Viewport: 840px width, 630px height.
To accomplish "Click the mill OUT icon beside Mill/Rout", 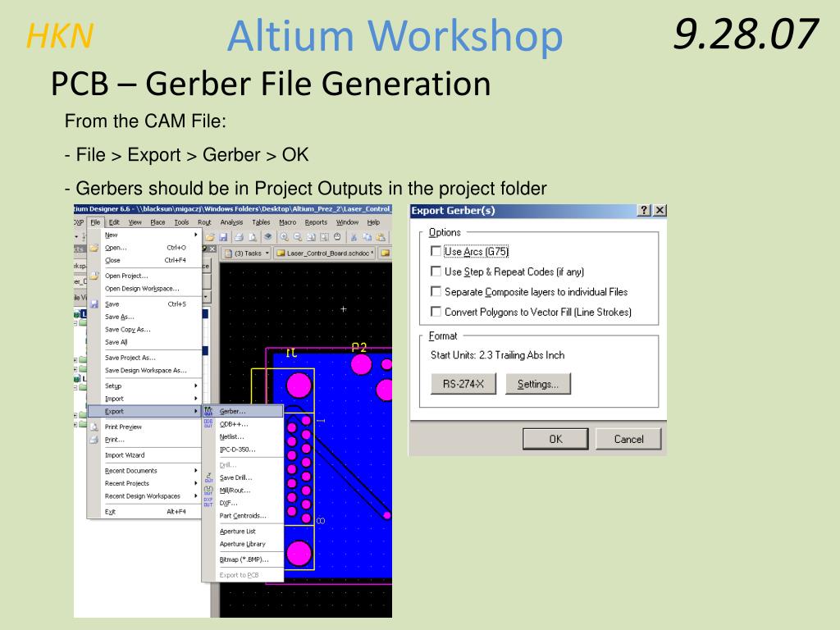I will click(x=208, y=491).
